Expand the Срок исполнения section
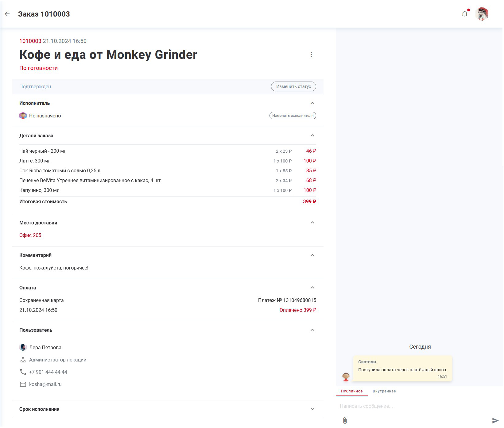 312,409
